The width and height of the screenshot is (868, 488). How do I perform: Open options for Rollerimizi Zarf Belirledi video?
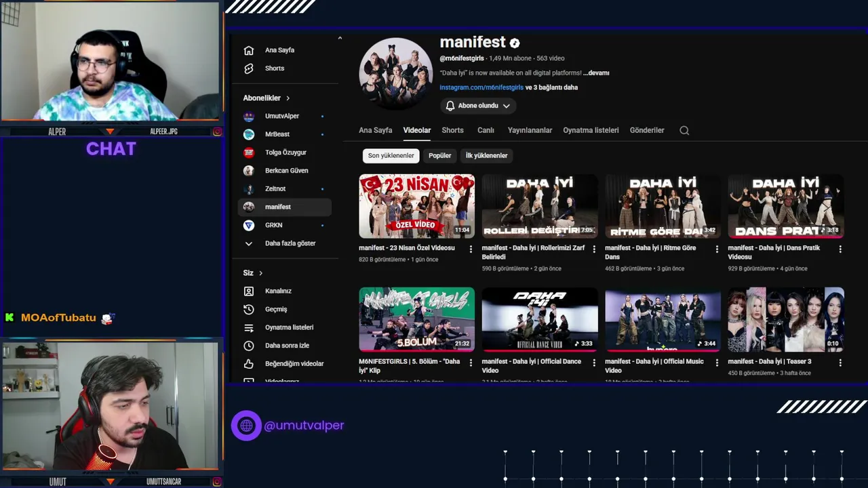(594, 249)
